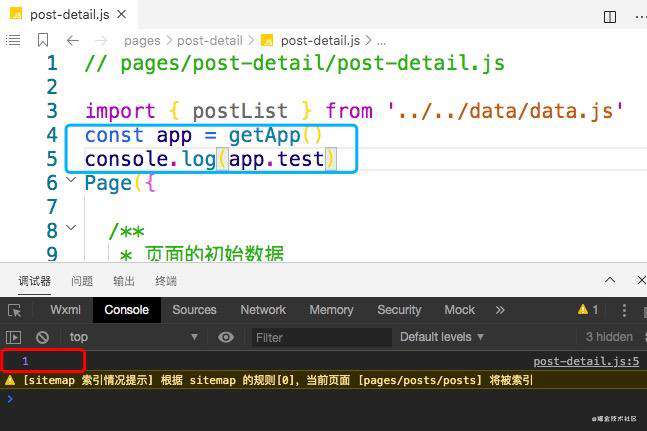The width and height of the screenshot is (647, 431).
Task: Open the Network devtools tab
Action: click(x=263, y=310)
